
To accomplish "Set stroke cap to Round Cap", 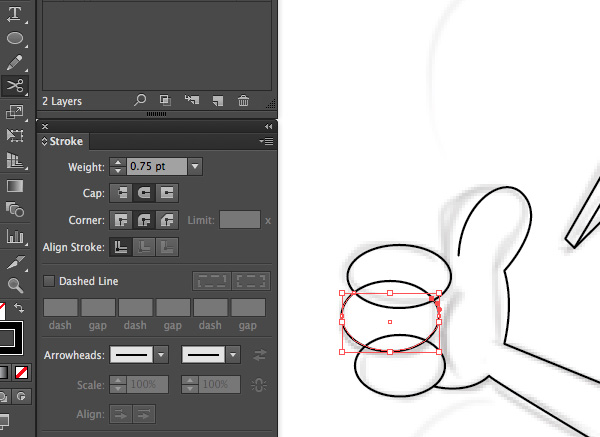I will [x=144, y=193].
